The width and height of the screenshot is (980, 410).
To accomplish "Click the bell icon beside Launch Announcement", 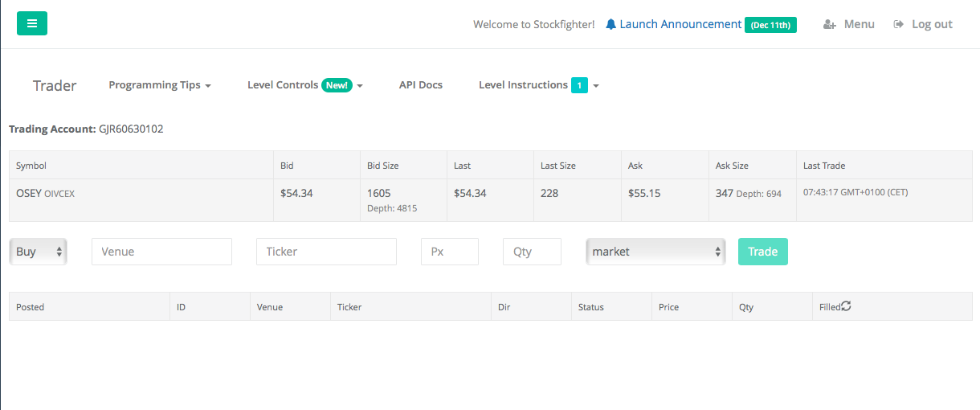I will (611, 24).
